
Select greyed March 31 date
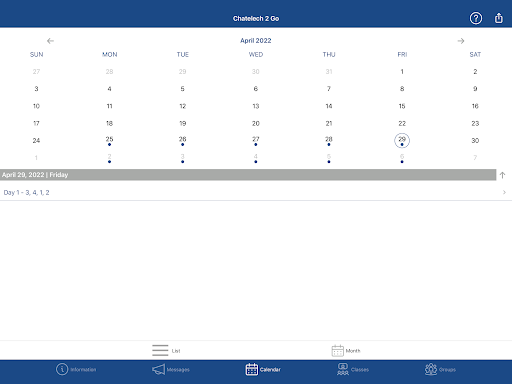329,71
